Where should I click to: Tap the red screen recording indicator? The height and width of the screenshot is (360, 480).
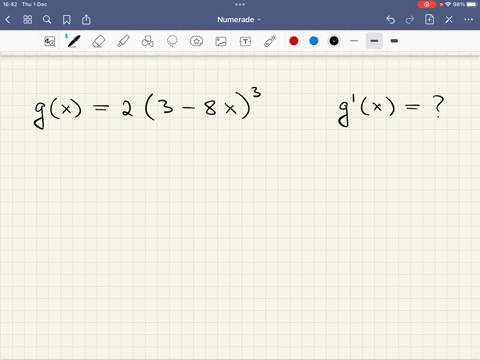pos(427,4)
